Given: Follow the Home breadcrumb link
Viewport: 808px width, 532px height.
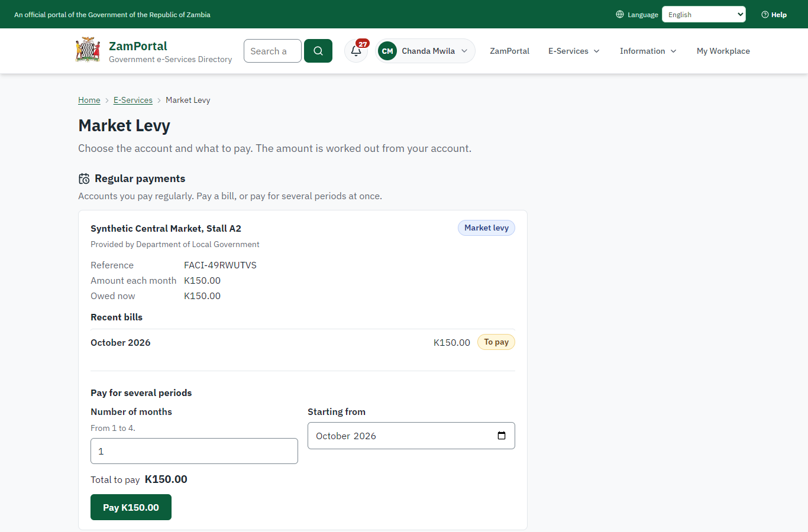Looking at the screenshot, I should pos(89,100).
